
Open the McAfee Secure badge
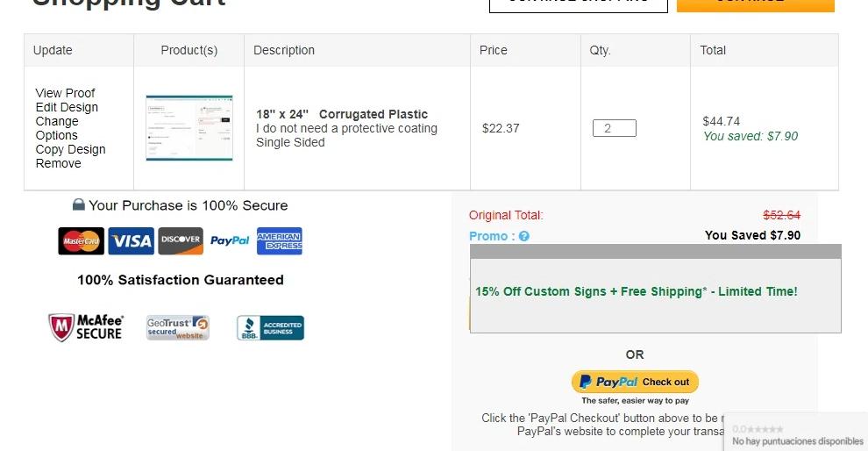tap(86, 327)
